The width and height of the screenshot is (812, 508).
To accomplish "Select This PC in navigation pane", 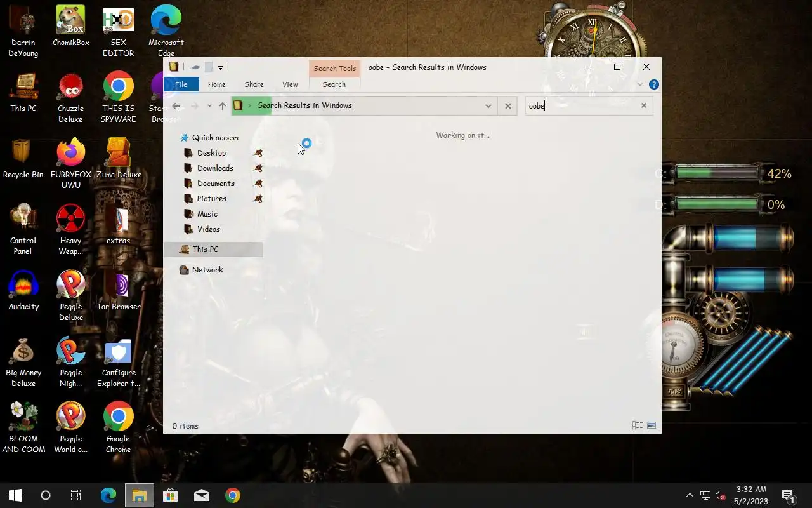I will pyautogui.click(x=213, y=250).
